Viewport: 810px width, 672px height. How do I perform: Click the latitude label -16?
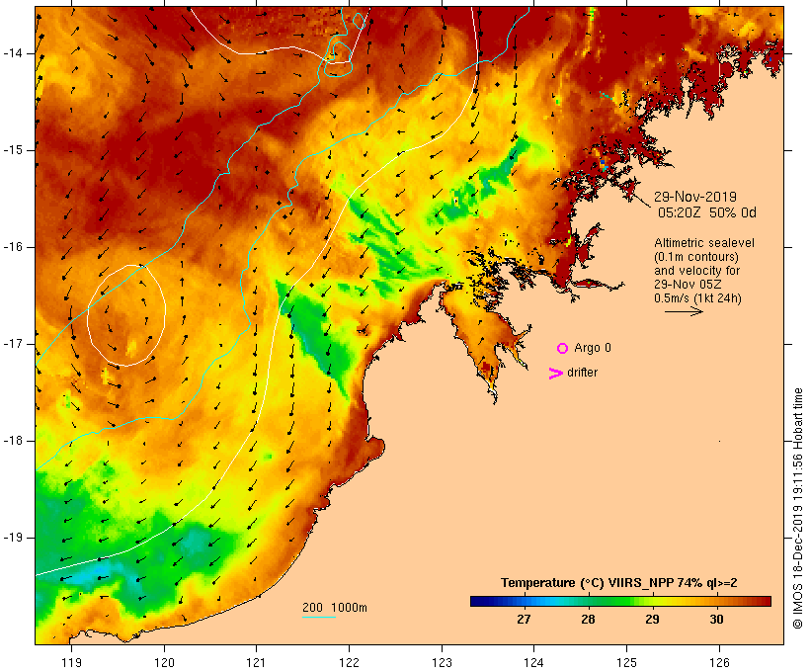click(x=13, y=247)
